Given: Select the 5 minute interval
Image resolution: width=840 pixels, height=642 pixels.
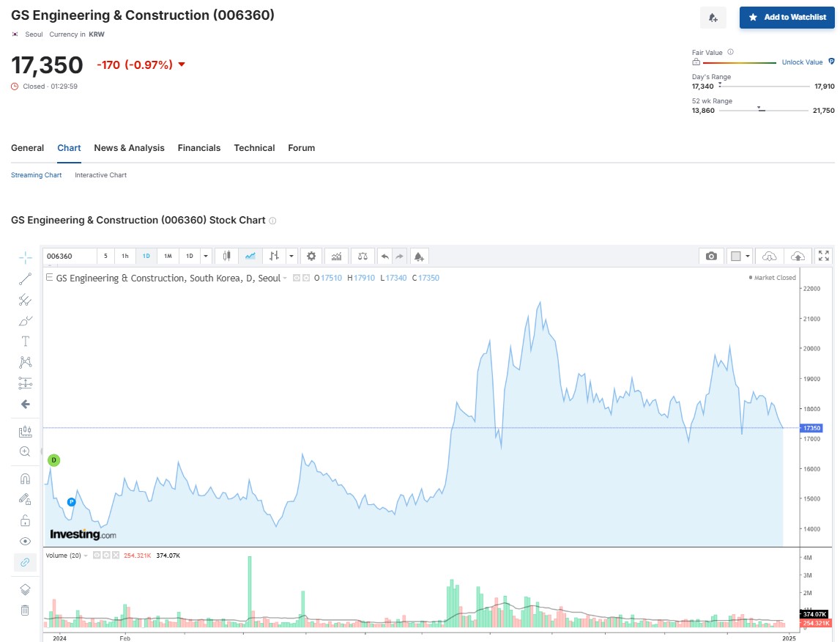Looking at the screenshot, I should tap(105, 257).
